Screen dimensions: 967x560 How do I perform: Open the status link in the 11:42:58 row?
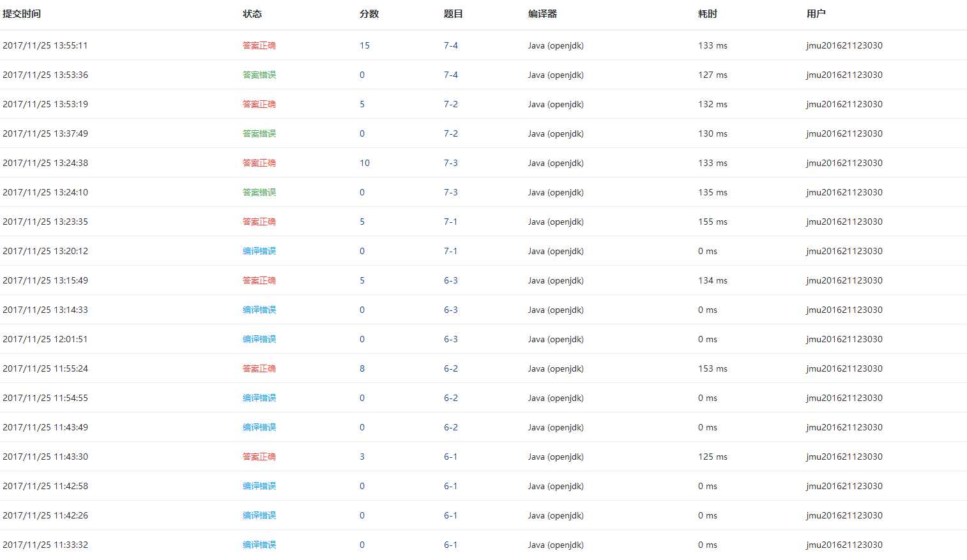tap(259, 486)
